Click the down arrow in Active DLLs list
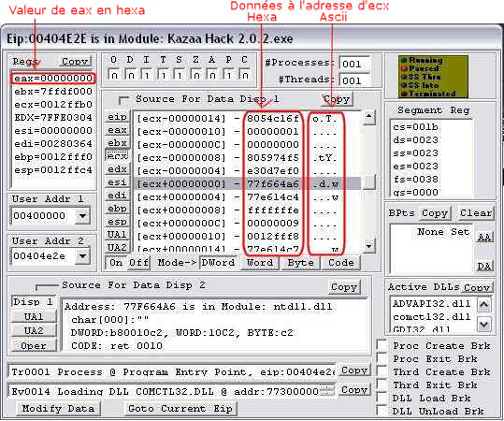The width and height of the screenshot is (504, 421). click(484, 325)
